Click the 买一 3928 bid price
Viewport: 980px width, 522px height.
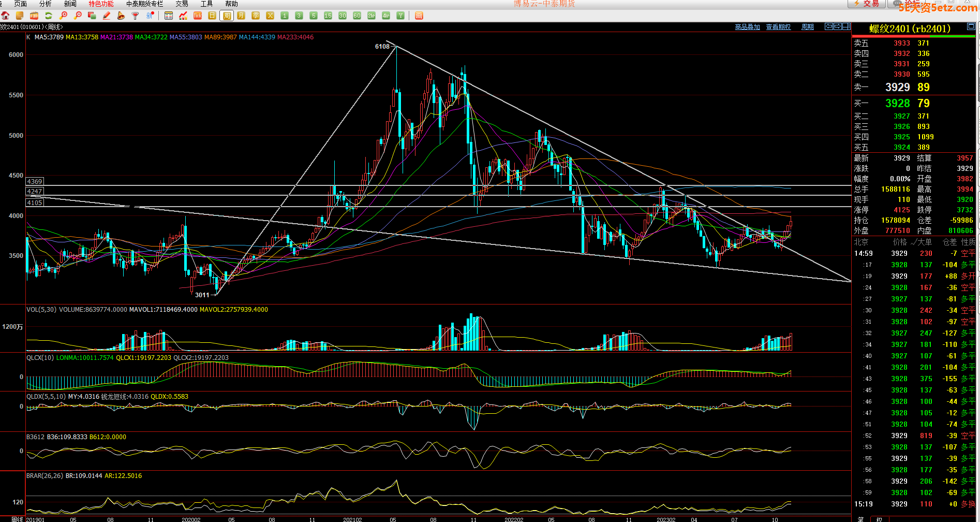(898, 104)
